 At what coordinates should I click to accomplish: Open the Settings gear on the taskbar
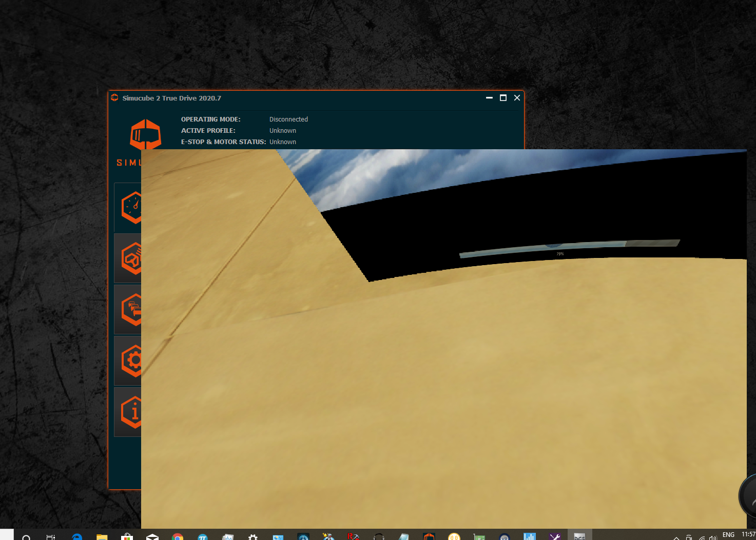253,537
